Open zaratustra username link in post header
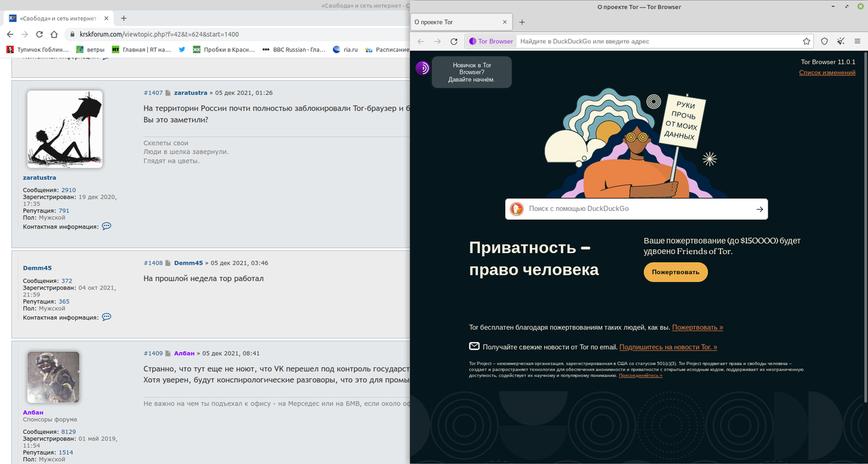The image size is (868, 464). click(191, 92)
